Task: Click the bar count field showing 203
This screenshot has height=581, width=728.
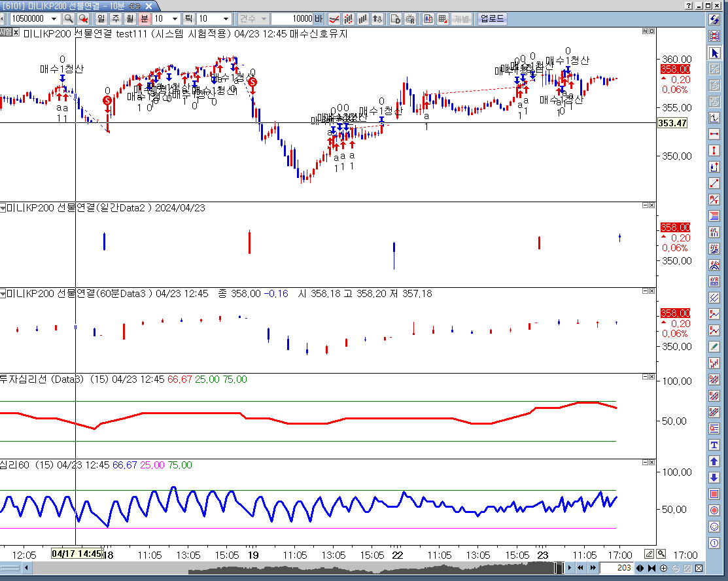Action: pos(616,568)
